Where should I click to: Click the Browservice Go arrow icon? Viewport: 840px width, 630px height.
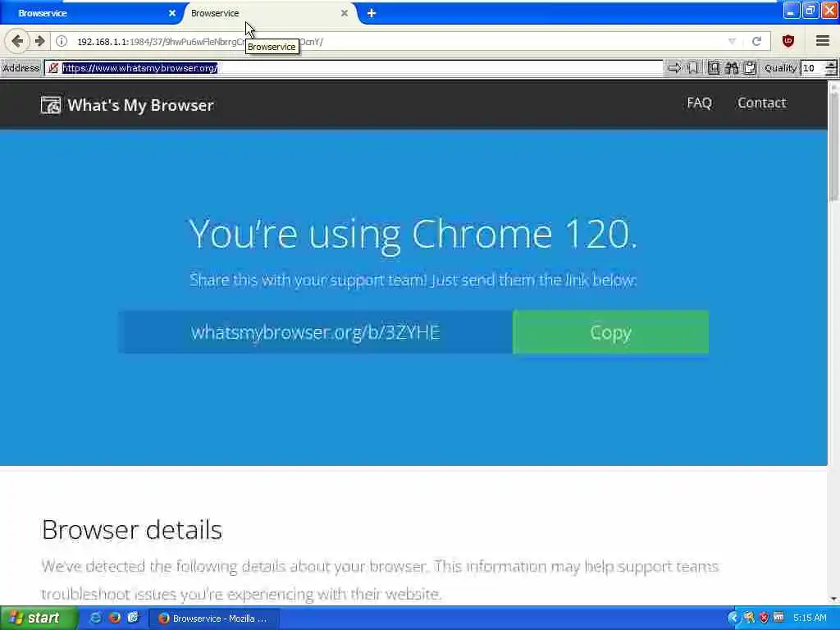pos(674,68)
